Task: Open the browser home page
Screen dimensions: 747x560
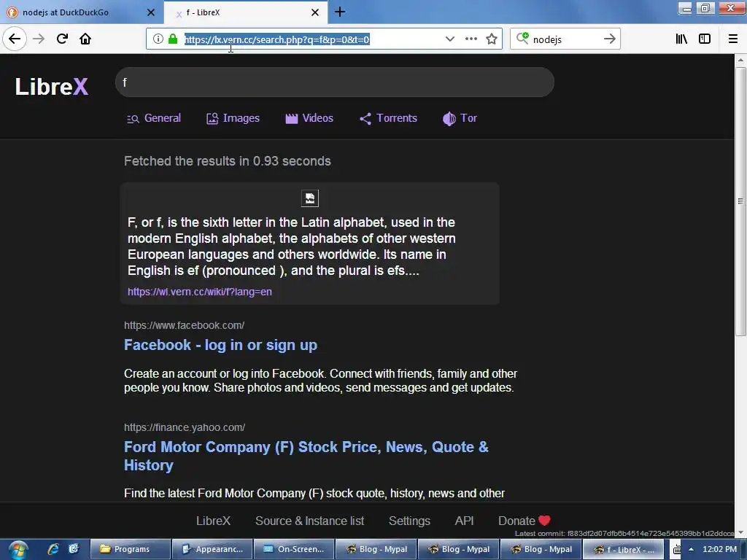Action: click(85, 39)
